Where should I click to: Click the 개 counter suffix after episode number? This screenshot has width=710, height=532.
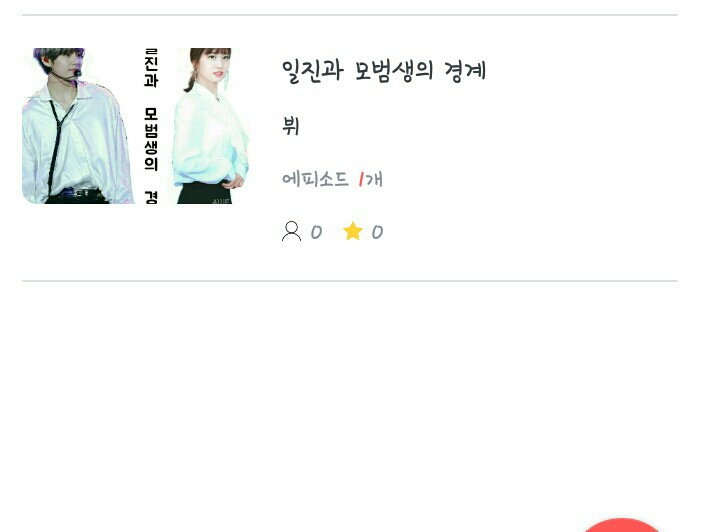click(x=374, y=180)
